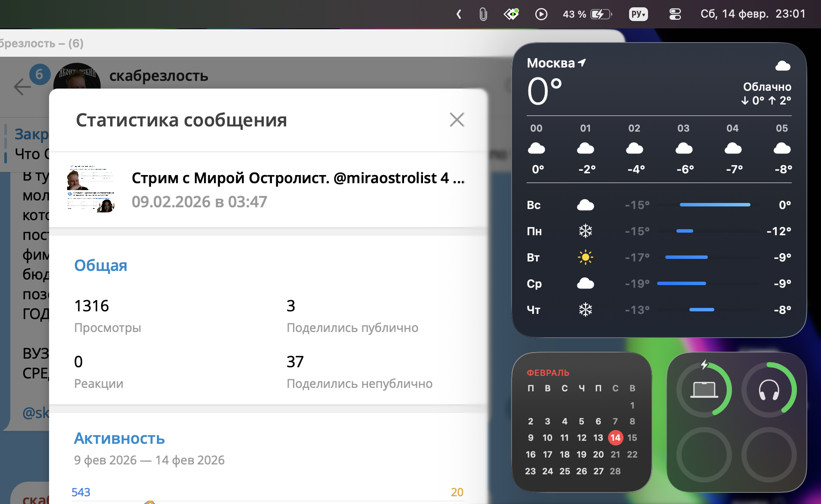Select today's date 14 in the calendar widget
The width and height of the screenshot is (821, 504).
615,438
